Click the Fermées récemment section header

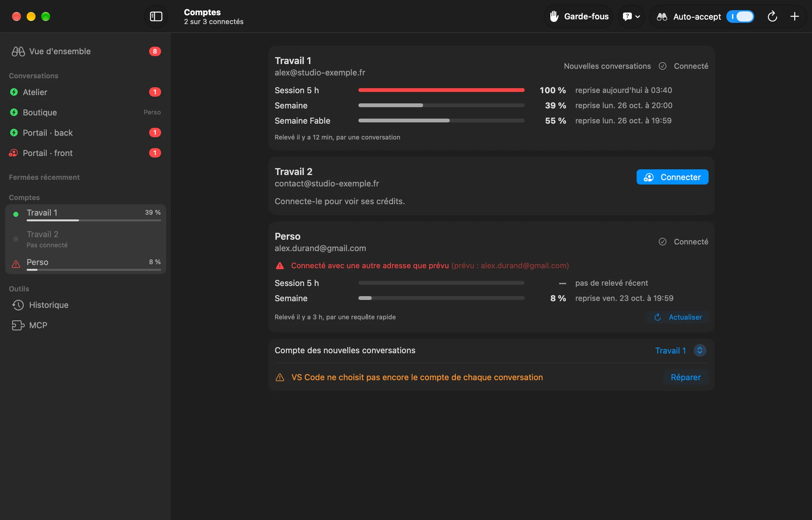point(44,177)
